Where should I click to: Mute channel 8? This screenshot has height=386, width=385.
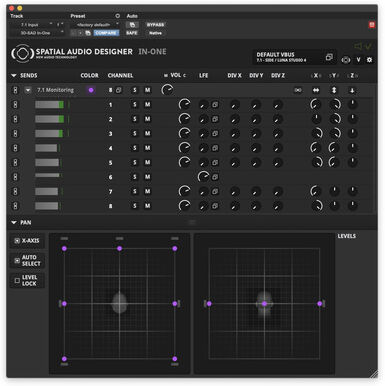point(147,206)
